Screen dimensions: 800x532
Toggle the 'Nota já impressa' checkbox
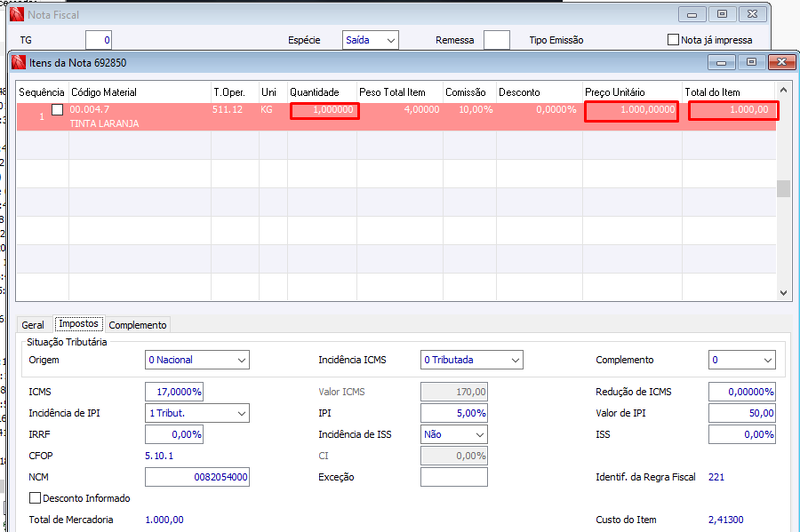point(673,39)
